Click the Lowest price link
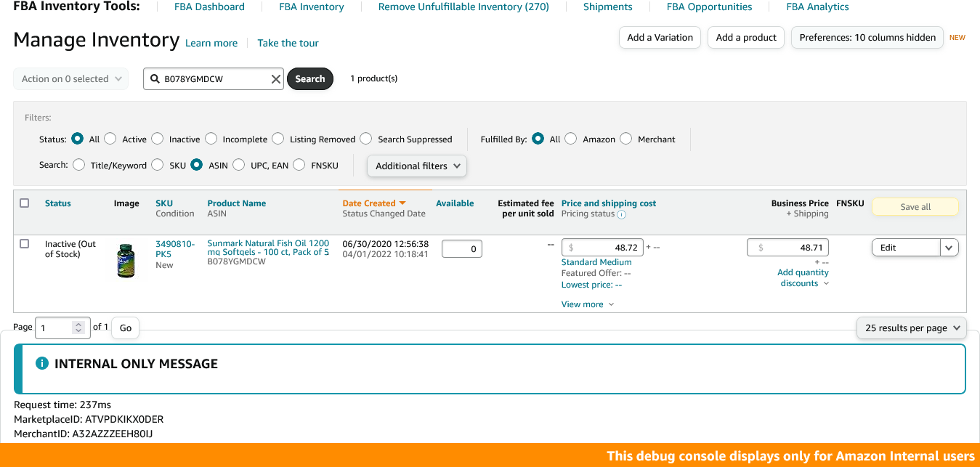Image resolution: width=980 pixels, height=467 pixels. click(x=590, y=285)
